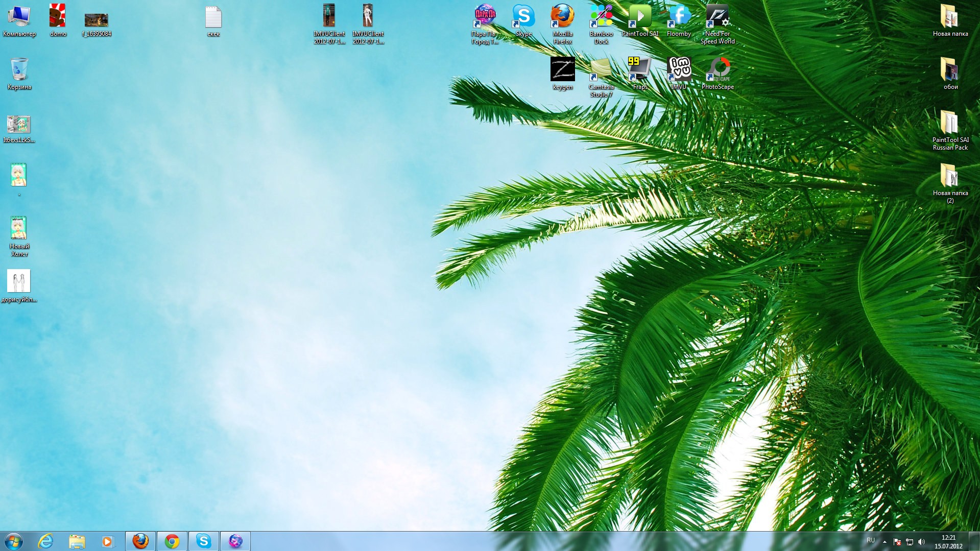Select IMVUClient screenshot with teal-shirted figure
Image resolution: width=980 pixels, height=551 pixels.
click(329, 25)
